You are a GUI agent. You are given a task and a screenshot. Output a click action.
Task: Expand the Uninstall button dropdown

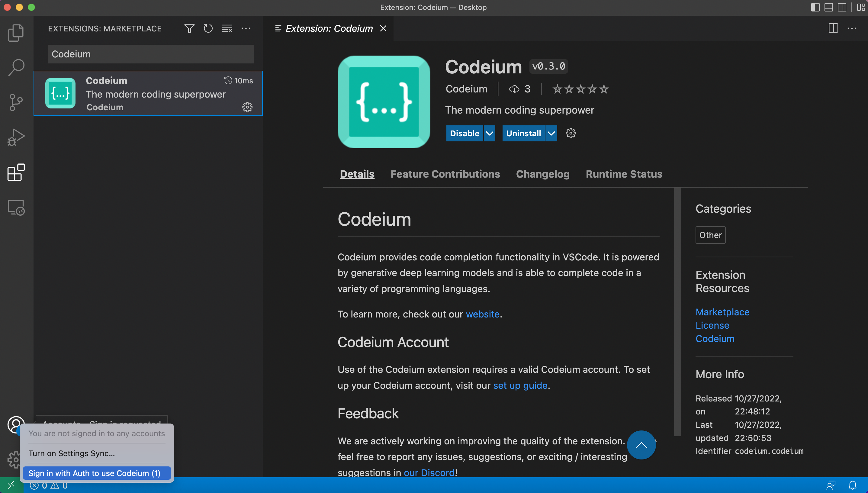[550, 133]
